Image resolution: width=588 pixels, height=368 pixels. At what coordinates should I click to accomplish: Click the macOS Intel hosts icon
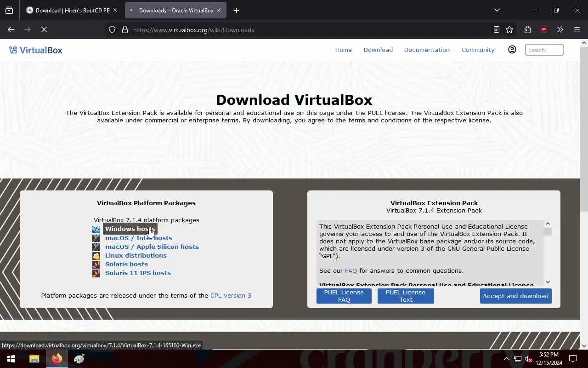[96, 238]
